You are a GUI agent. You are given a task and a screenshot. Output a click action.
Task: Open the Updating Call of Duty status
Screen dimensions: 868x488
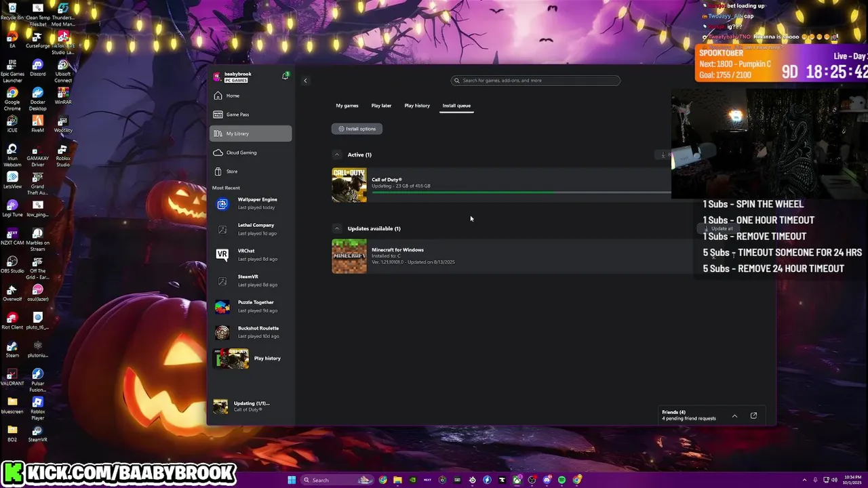[x=251, y=406]
